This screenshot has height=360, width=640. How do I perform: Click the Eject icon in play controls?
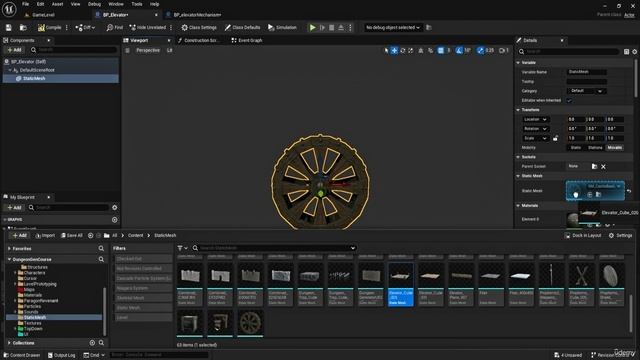click(x=341, y=27)
